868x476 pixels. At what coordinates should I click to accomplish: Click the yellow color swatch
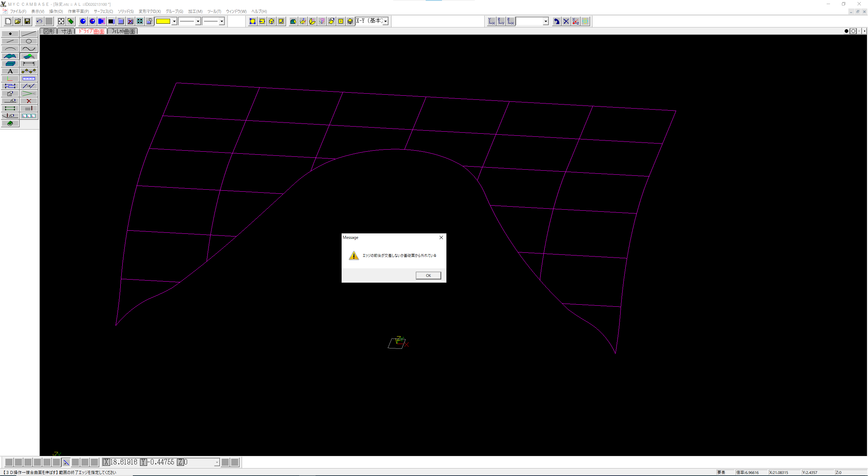(163, 21)
